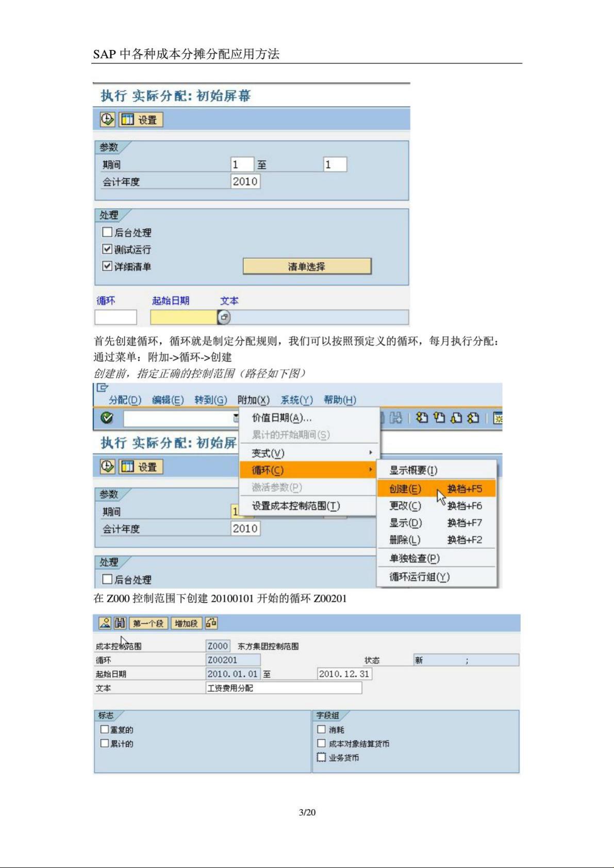The height and width of the screenshot is (868, 614).
Task: Select 循环运行组(Y) submenu entry
Action: tap(436, 577)
